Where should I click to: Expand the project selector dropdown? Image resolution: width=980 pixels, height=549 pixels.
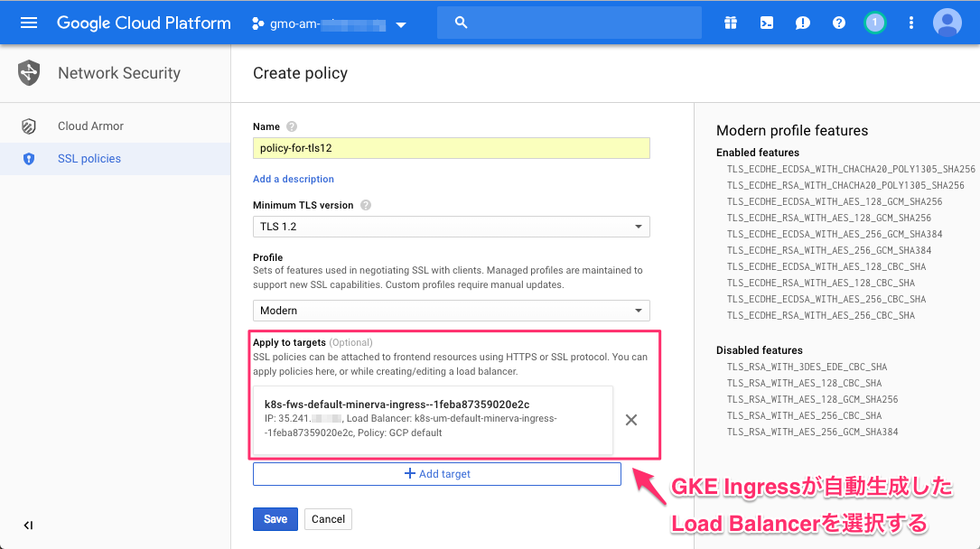[x=400, y=24]
